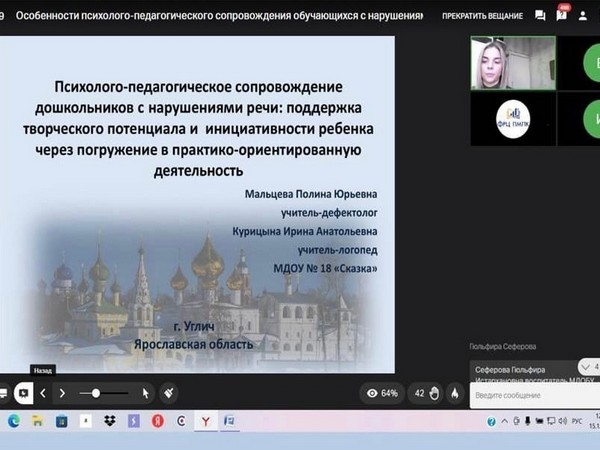The height and width of the screenshot is (450, 600).
Task: Select the pointer cursor tool
Action: pyautogui.click(x=145, y=393)
